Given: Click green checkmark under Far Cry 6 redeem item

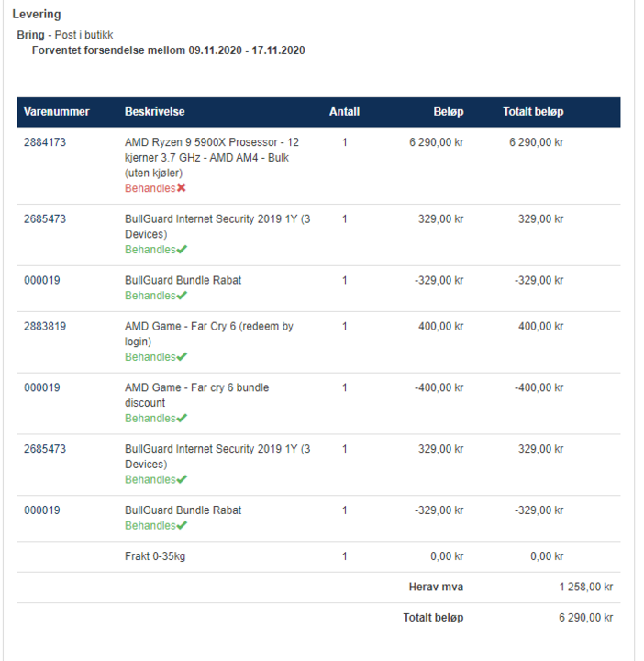Looking at the screenshot, I should (x=182, y=357).
